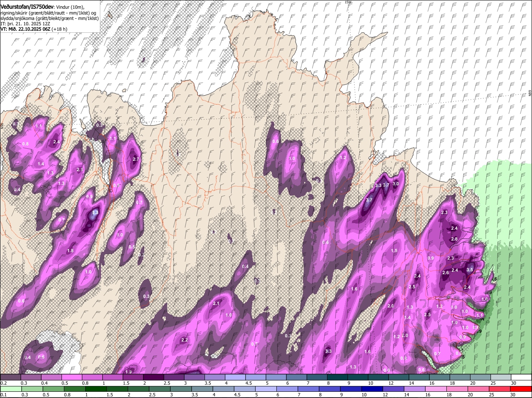Click the light violet lower swatch labeled 14
This screenshot has height=398, width=532.
415,389
